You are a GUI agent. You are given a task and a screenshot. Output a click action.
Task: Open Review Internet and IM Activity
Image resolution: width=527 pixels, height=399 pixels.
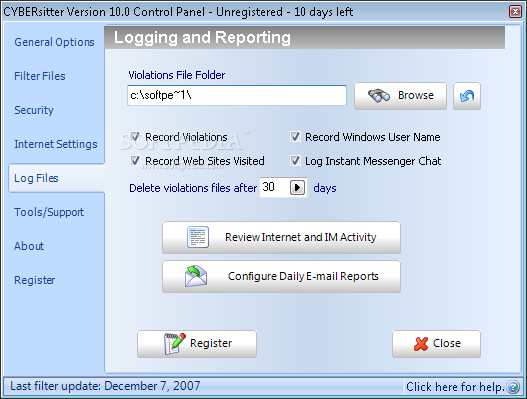(281, 237)
